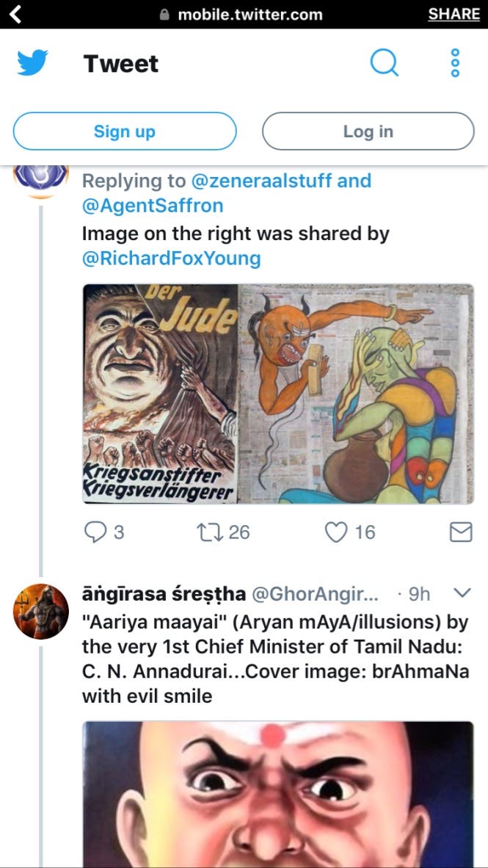The width and height of the screenshot is (488, 868).
Task: Open the Aariya maayai cover image
Action: pyautogui.click(x=278, y=794)
